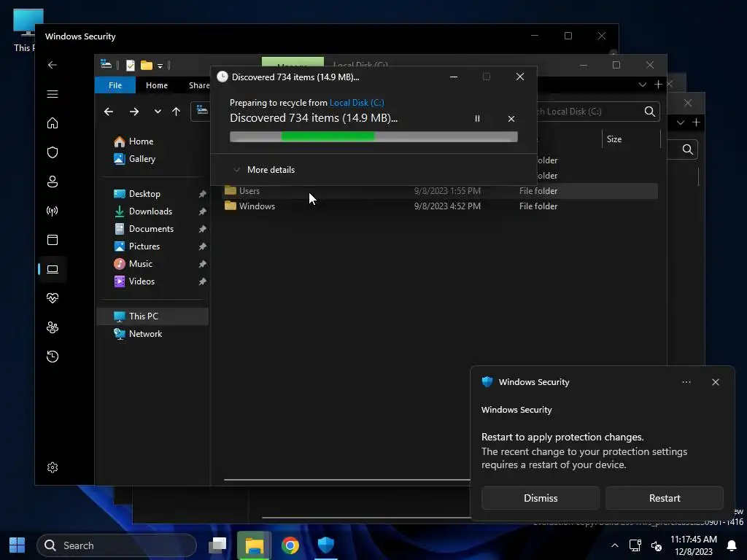Open the Local Disk (C:) link
Viewport: 747px width, 560px height.
357,103
